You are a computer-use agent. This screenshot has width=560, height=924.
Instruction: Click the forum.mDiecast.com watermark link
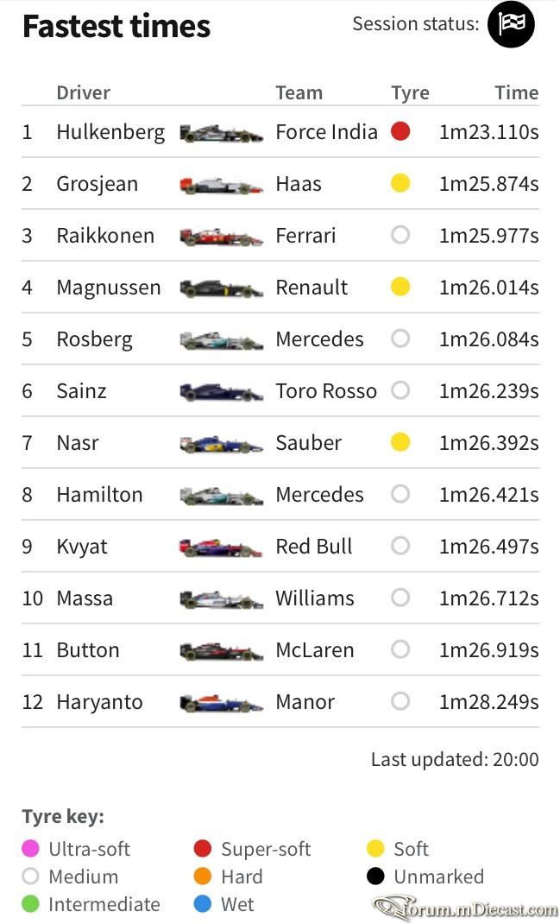(466, 908)
